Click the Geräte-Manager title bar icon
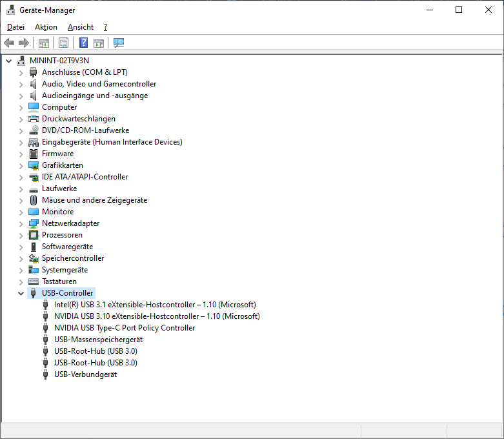This screenshot has height=439, width=504. pyautogui.click(x=10, y=10)
